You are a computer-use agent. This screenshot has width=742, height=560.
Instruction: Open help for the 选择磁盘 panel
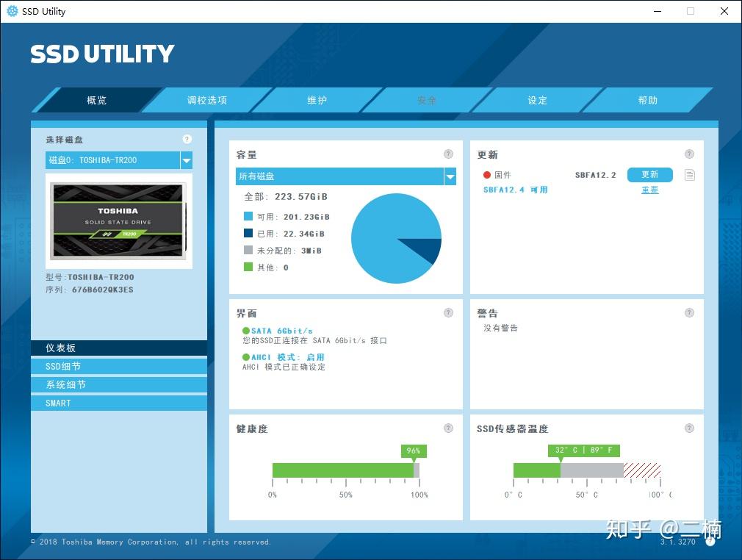point(187,139)
